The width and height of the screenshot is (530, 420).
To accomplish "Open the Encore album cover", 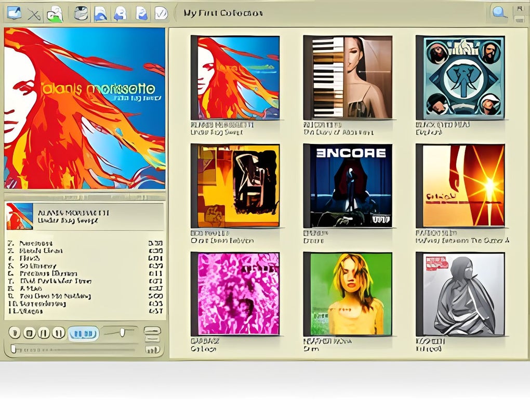I will [x=349, y=186].
